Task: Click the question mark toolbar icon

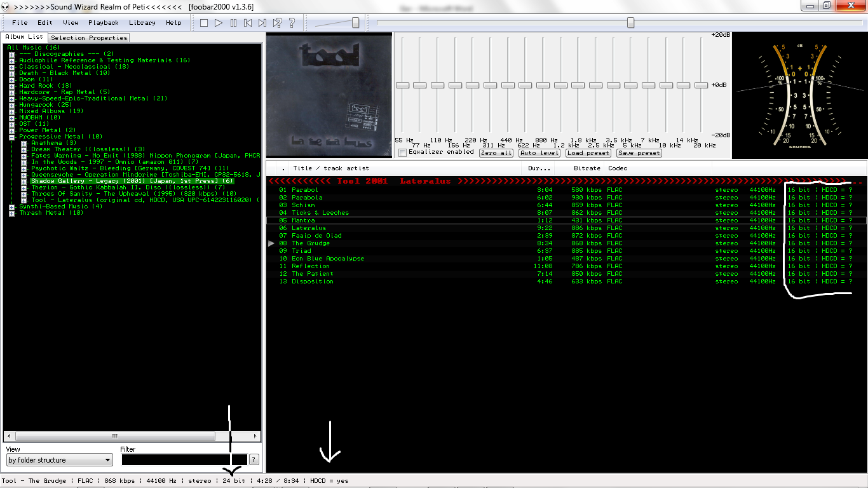Action: (x=292, y=23)
